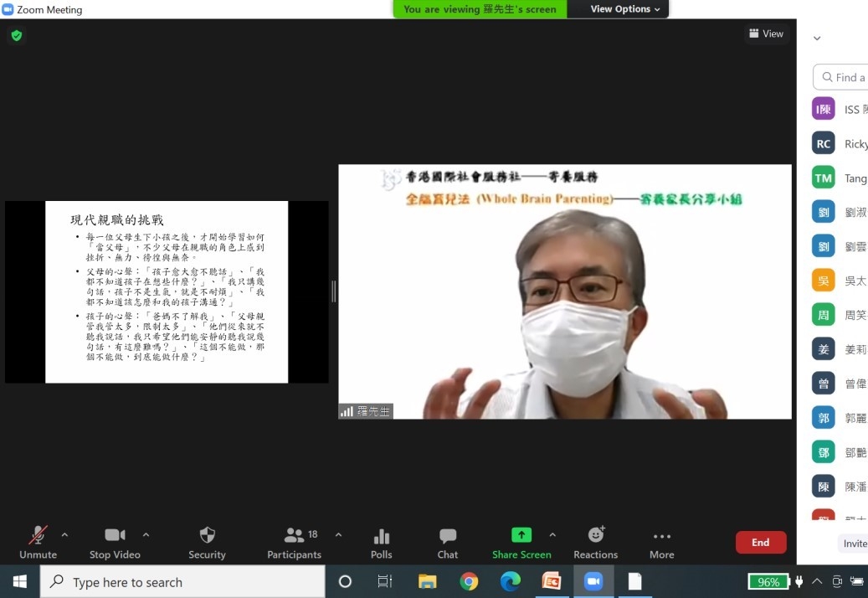Open the View Options dropdown

coord(624,9)
